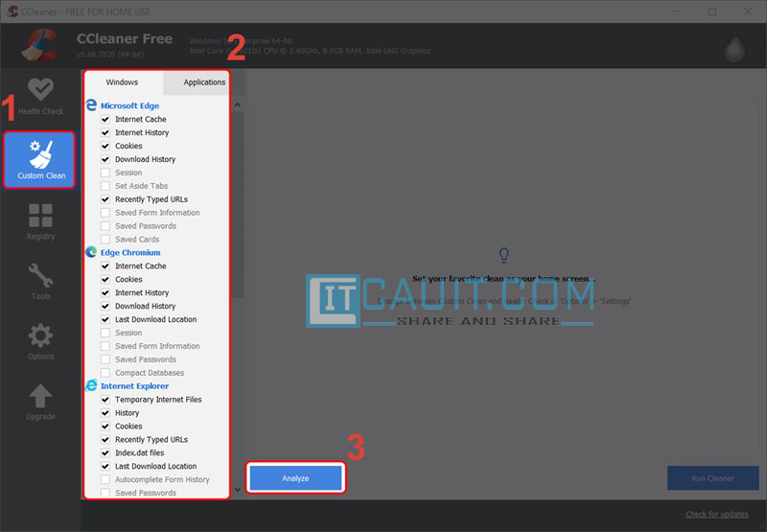The height and width of the screenshot is (532, 767).
Task: Uncheck Microsoft Edge Download History
Action: (x=105, y=159)
